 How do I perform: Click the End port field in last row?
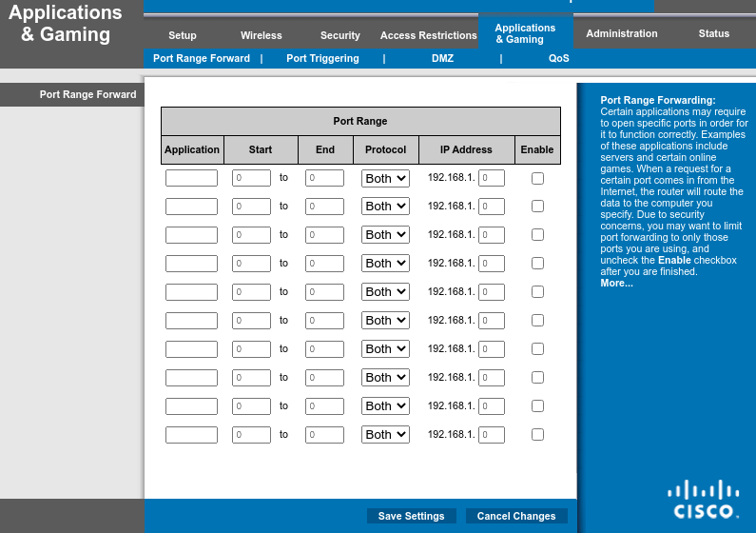[x=324, y=435]
